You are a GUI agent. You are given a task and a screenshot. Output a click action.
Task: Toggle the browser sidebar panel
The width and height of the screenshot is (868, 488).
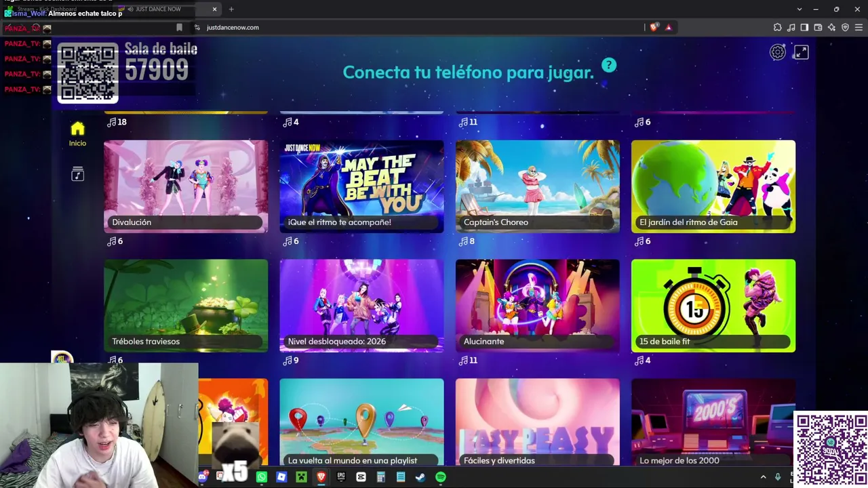pyautogui.click(x=804, y=27)
